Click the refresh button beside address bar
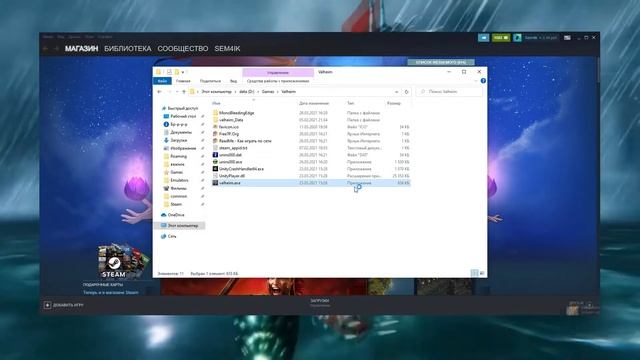 pyautogui.click(x=406, y=92)
